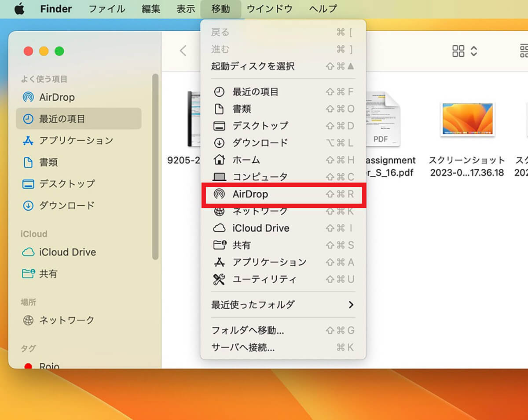Viewport: 528px width, 420px height.
Task: Click the Finder back arrow button
Action: point(183,51)
